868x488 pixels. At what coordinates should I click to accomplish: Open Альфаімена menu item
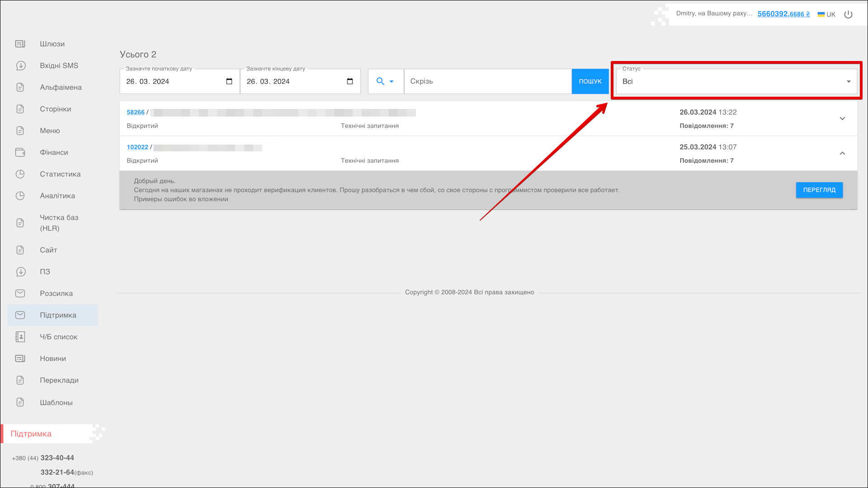(61, 87)
